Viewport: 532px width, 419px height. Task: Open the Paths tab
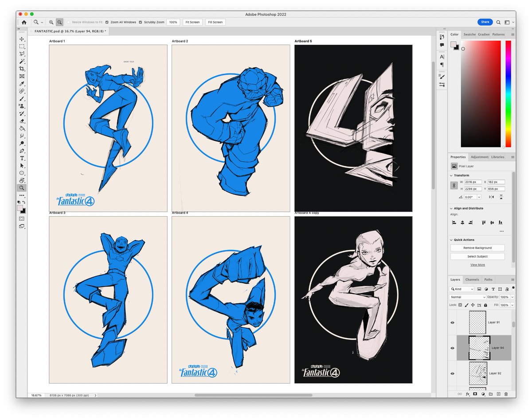point(488,279)
